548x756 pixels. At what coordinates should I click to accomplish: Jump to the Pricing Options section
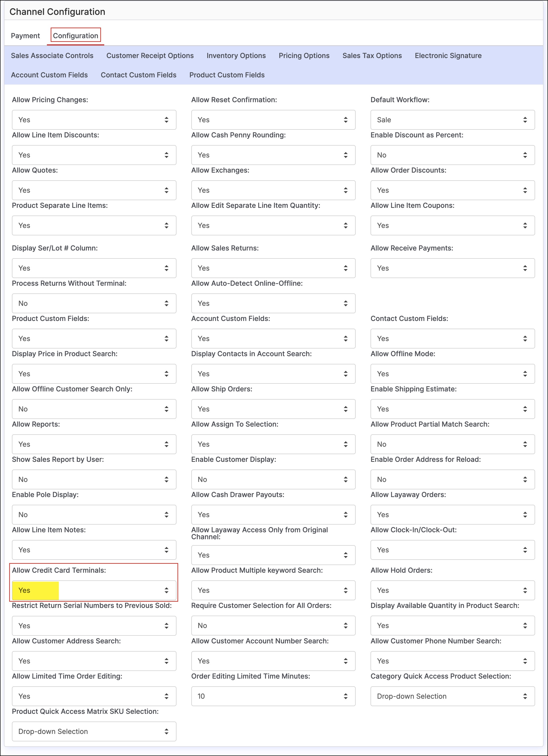[304, 56]
